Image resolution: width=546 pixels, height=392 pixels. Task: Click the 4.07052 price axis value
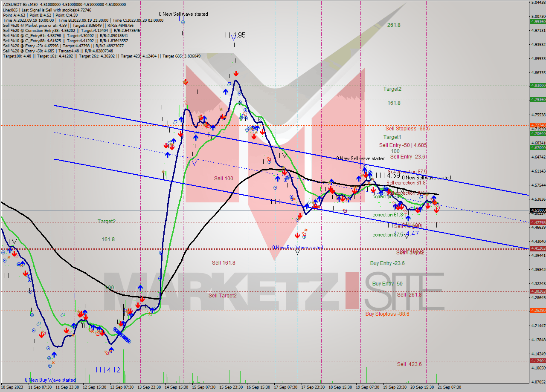coord(538,382)
